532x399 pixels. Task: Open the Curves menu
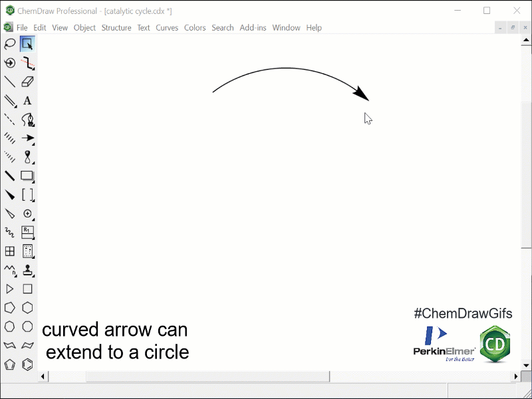tap(167, 28)
